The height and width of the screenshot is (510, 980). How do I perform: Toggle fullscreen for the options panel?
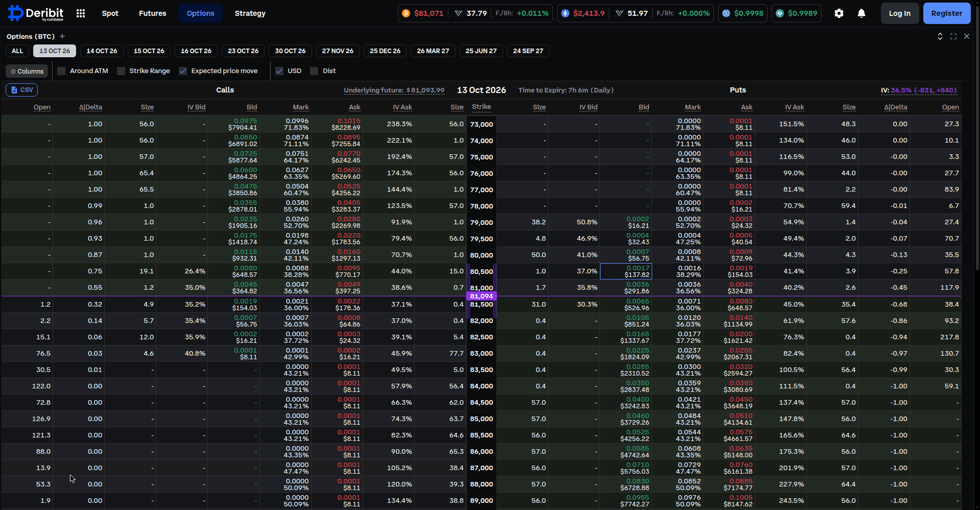point(953,36)
